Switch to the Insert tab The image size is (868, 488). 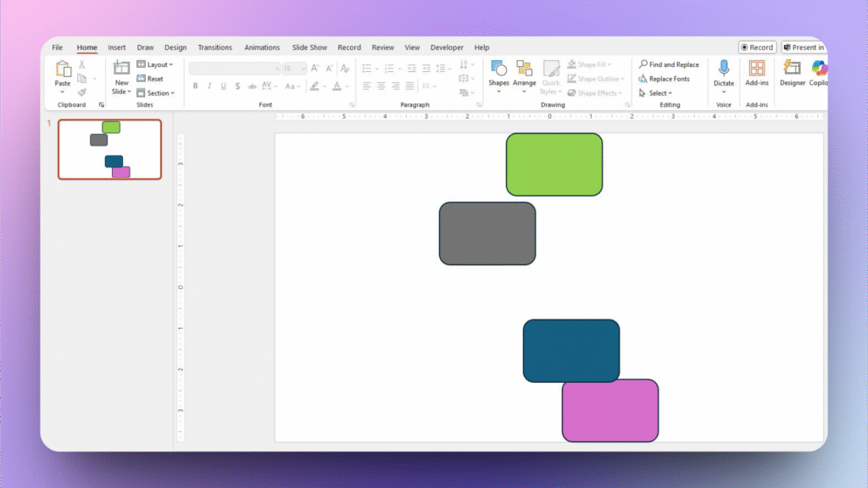[x=117, y=47]
